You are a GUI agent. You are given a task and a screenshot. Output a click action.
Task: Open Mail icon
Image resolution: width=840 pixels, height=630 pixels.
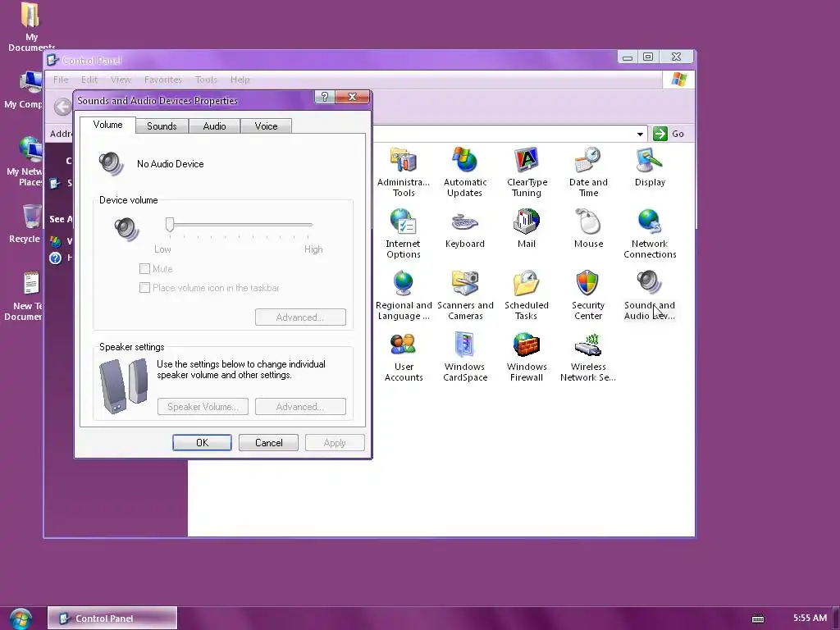click(527, 229)
